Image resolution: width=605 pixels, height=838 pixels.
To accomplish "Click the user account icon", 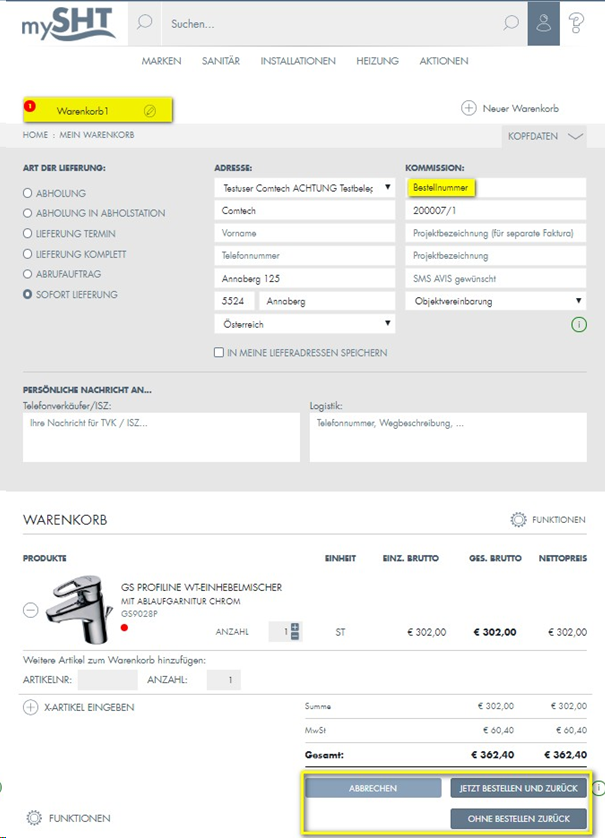I will pos(543,23).
